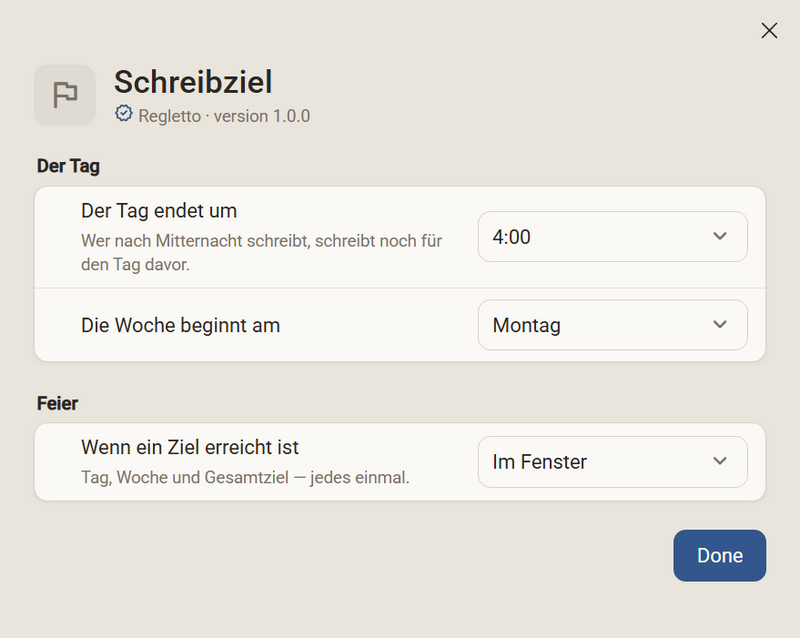The width and height of the screenshot is (800, 638).
Task: Click the "Der Tag" section heading
Action: coord(68,166)
